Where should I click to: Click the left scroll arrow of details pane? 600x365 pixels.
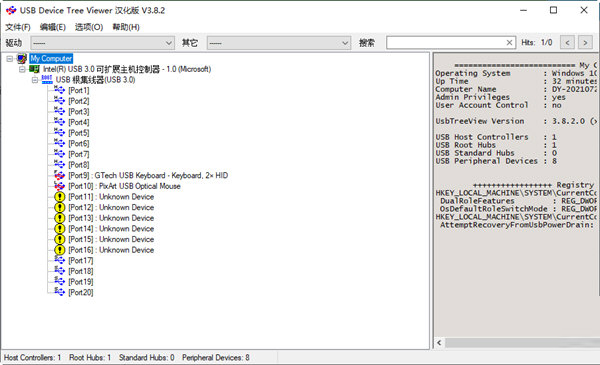coord(439,342)
